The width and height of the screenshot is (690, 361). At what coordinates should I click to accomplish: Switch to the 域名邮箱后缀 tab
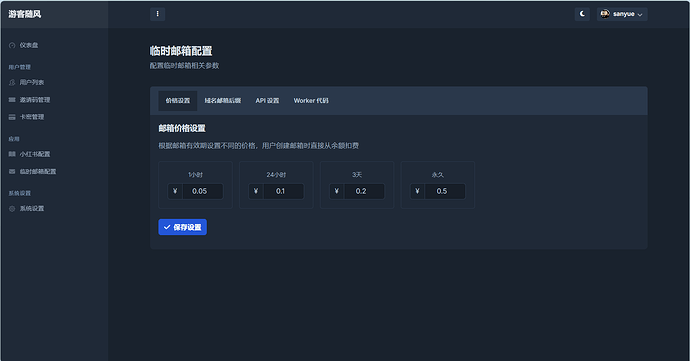tap(223, 101)
